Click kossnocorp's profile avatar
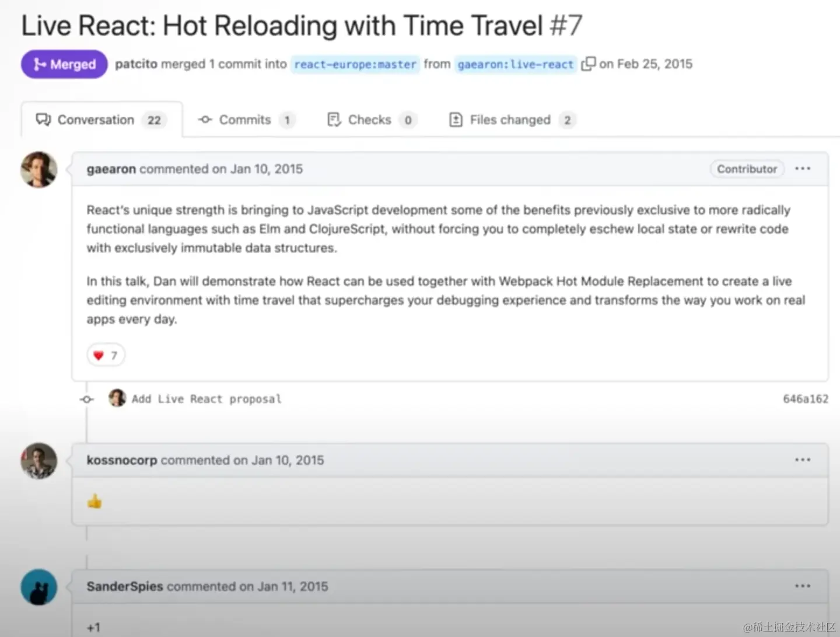The height and width of the screenshot is (637, 840). point(39,460)
